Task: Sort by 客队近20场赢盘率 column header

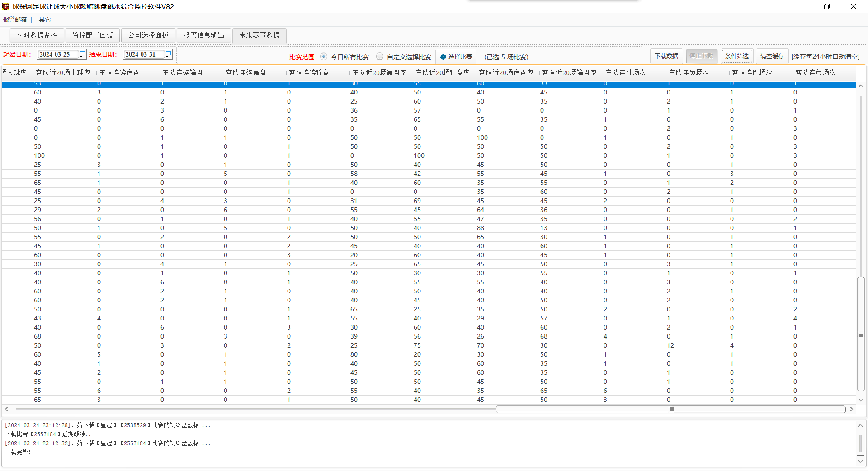Action: pyautogui.click(x=508, y=72)
